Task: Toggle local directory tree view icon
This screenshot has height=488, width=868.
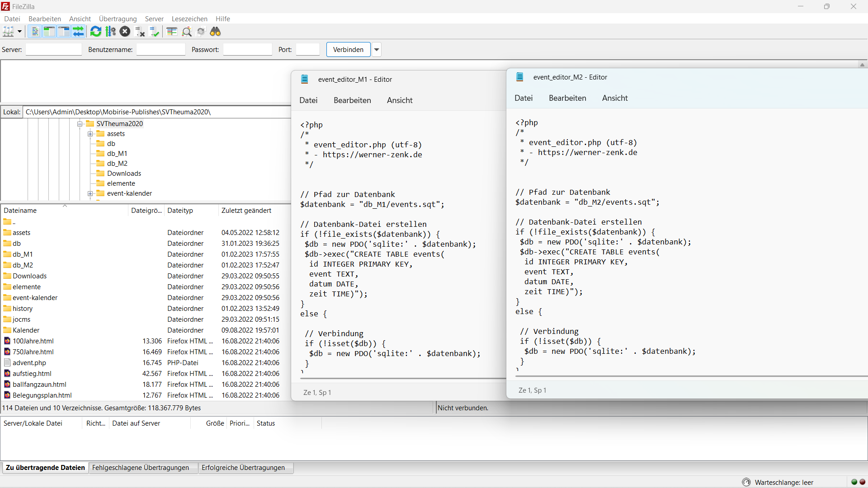Action: (x=49, y=32)
